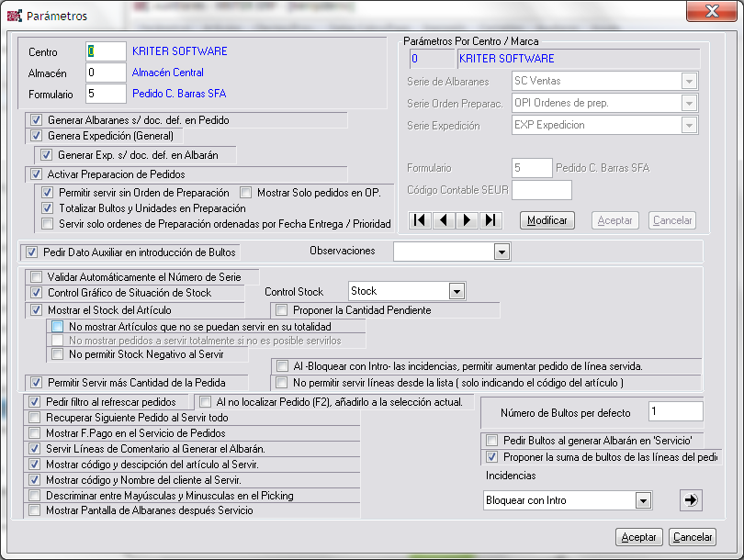The width and height of the screenshot is (744, 560).
Task: Uncheck Activar Preparacion de Pedidos
Action: 36,174
